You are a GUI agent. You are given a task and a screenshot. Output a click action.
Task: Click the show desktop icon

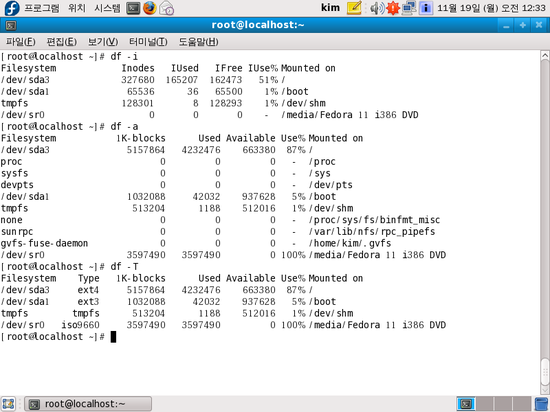point(8,404)
